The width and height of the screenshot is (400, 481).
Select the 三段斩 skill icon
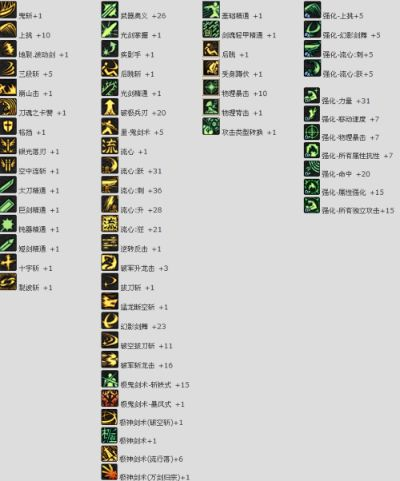8,68
